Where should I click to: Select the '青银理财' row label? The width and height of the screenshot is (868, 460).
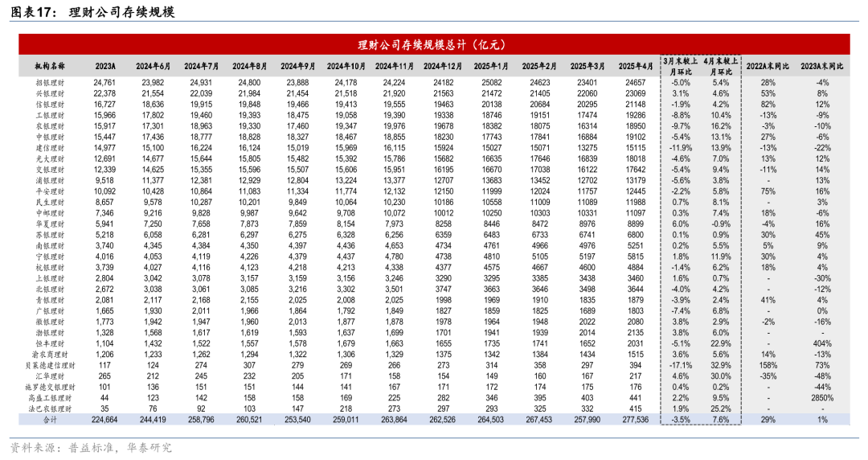tap(50, 300)
